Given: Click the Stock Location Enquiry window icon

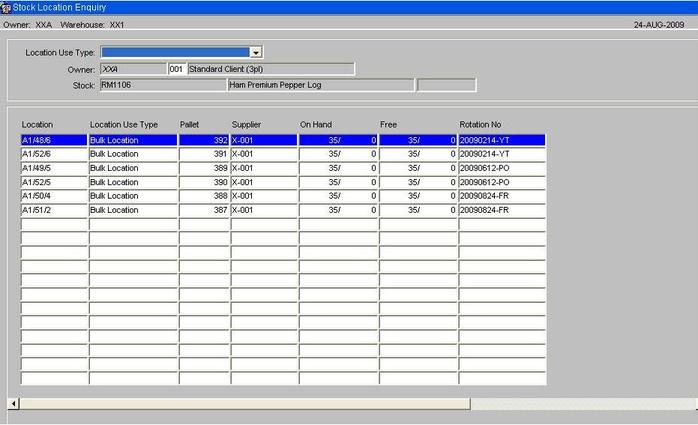Looking at the screenshot, I should point(5,8).
